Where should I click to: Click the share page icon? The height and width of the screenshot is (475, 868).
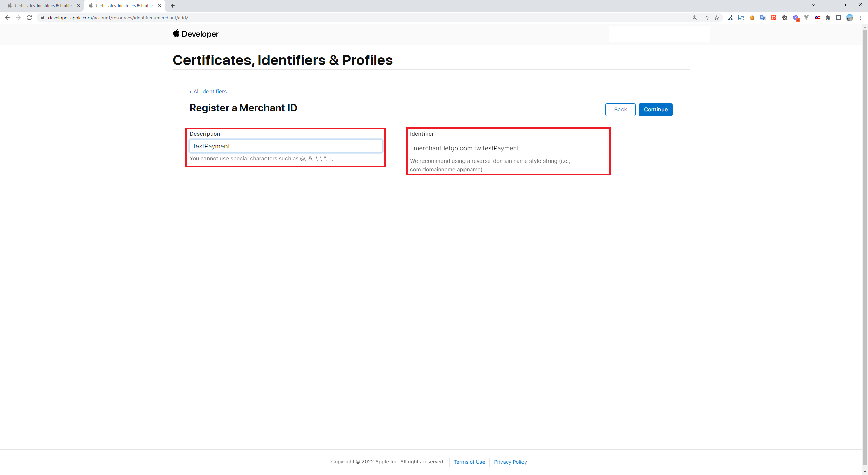coord(706,18)
